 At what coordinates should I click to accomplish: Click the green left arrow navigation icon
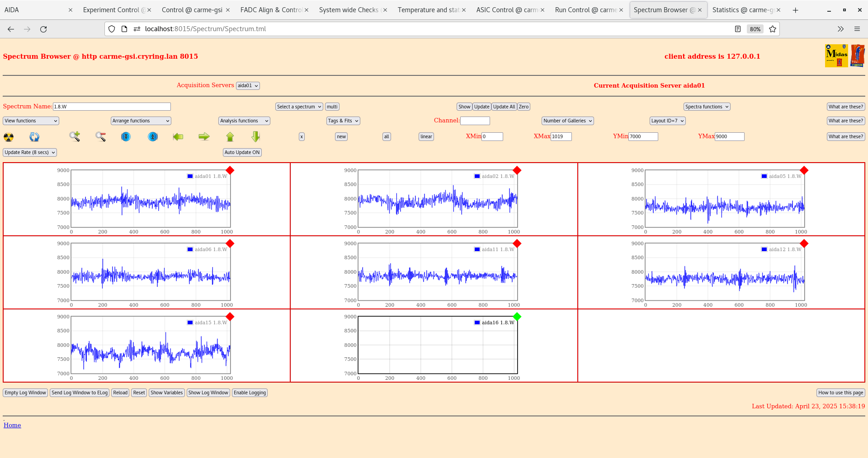click(178, 137)
